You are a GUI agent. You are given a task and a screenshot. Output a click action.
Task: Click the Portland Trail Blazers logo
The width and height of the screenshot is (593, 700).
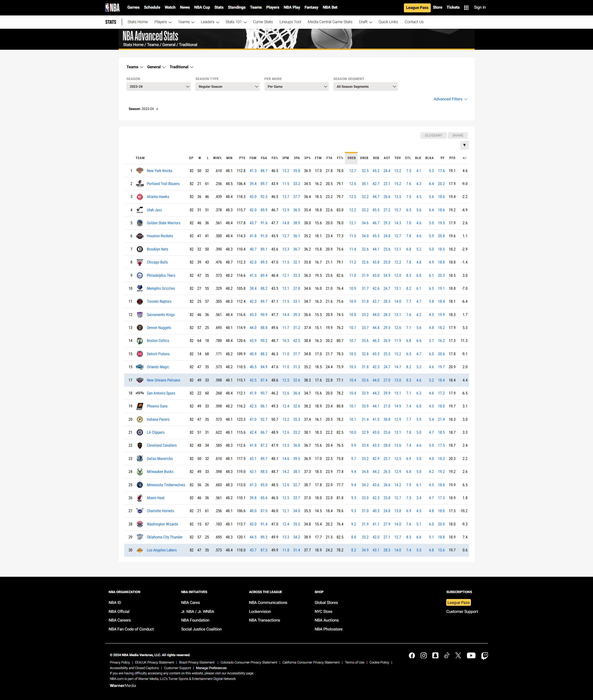(140, 184)
